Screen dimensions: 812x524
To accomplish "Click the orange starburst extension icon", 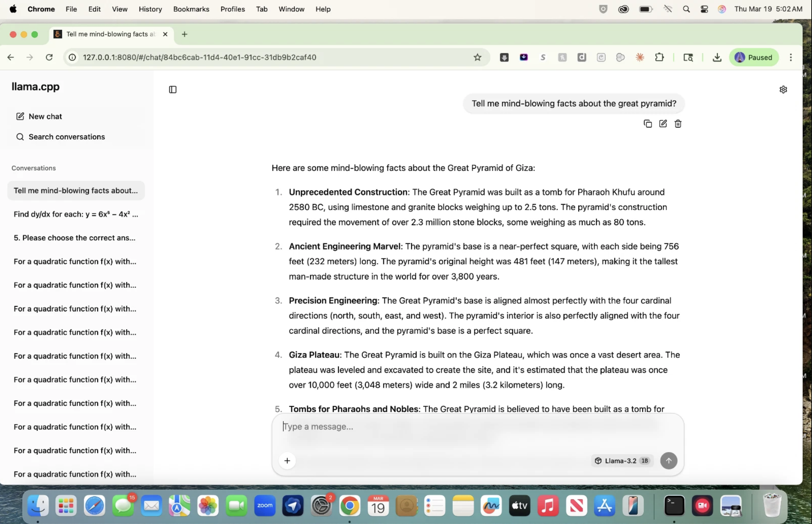I will tap(640, 57).
